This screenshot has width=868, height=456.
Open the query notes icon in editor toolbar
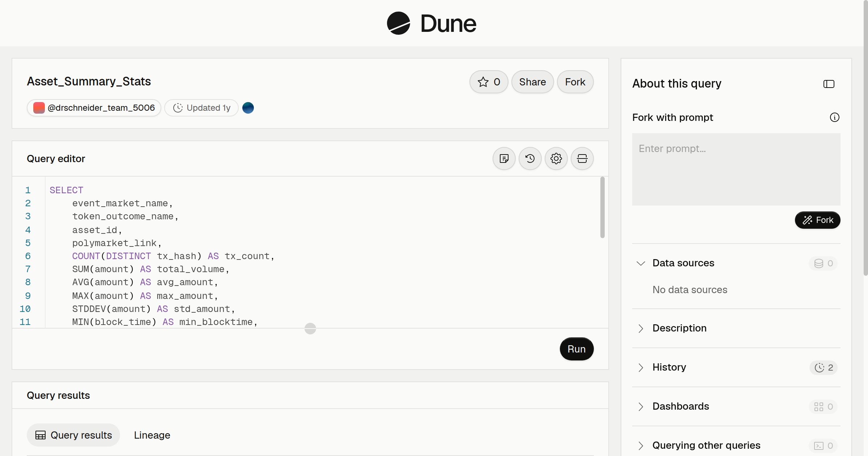click(504, 159)
